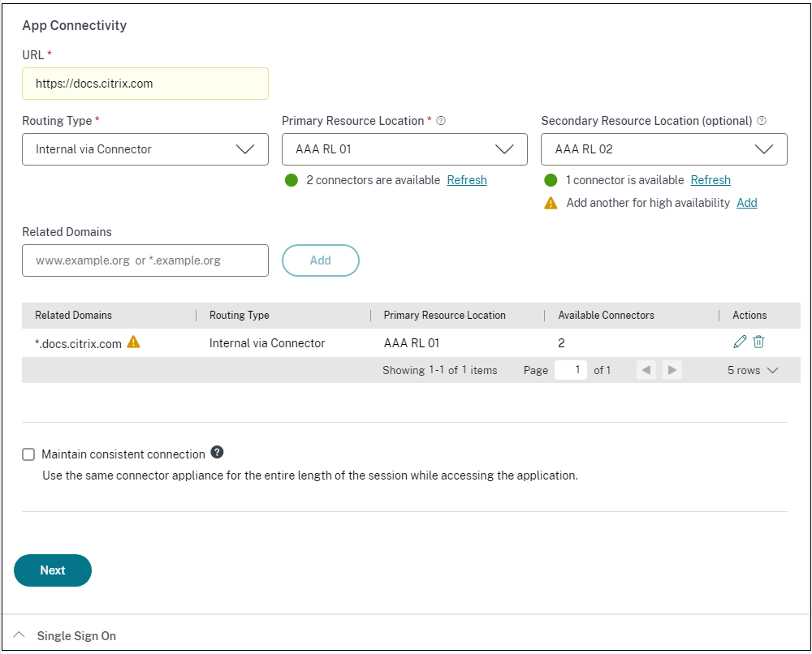The height and width of the screenshot is (654, 812).
Task: Click the warning icon next to *.docs.citrix.com
Action: click(134, 342)
